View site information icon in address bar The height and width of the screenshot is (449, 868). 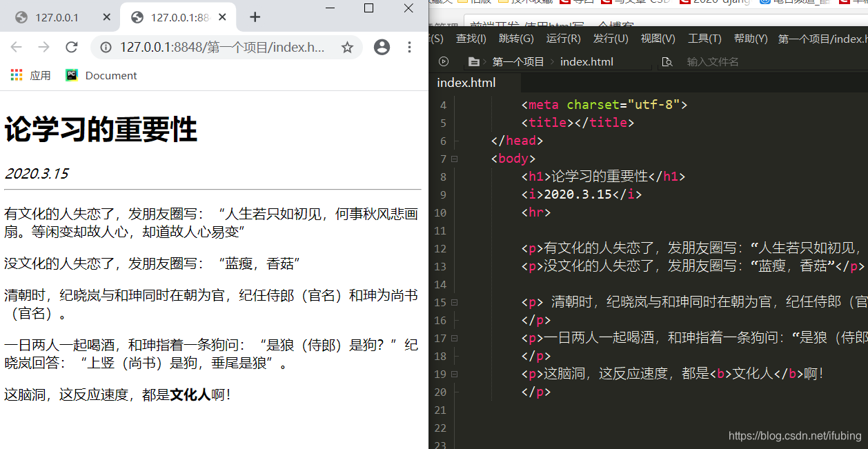tap(106, 47)
